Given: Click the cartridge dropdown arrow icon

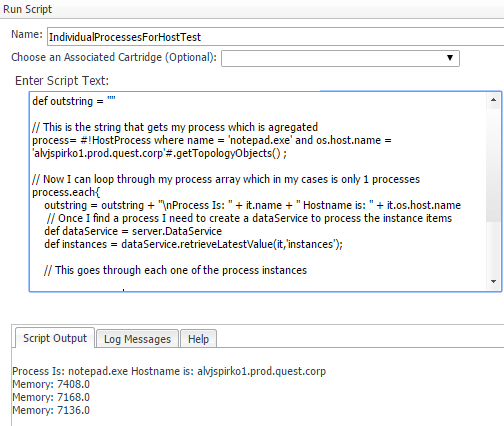Looking at the screenshot, I should (450, 58).
